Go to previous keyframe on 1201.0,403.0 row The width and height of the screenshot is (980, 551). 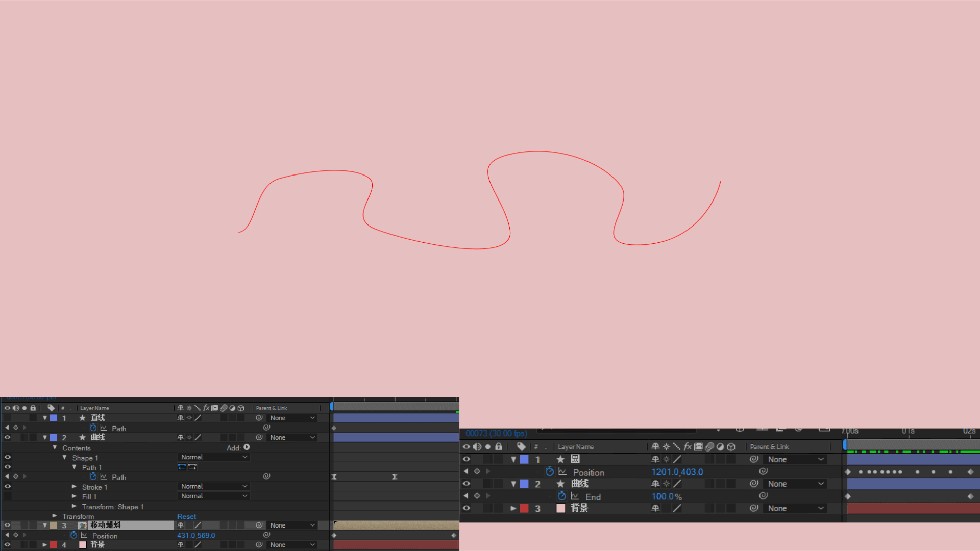(x=466, y=471)
